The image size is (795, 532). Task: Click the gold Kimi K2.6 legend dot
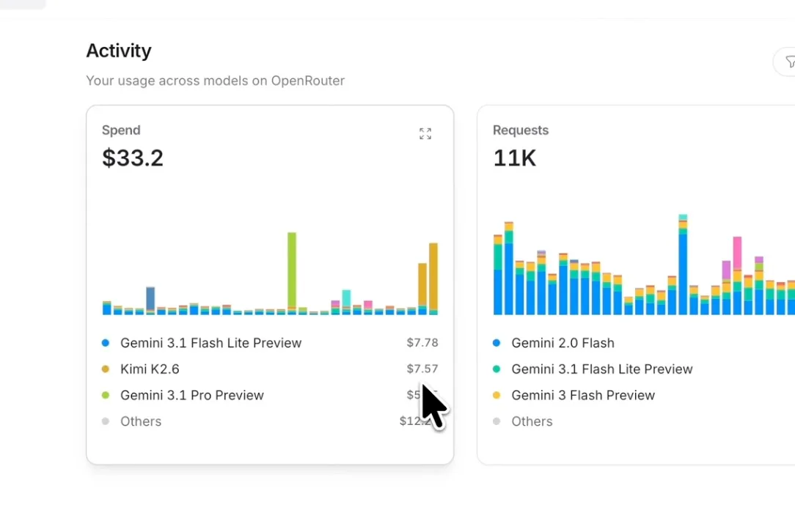106,369
